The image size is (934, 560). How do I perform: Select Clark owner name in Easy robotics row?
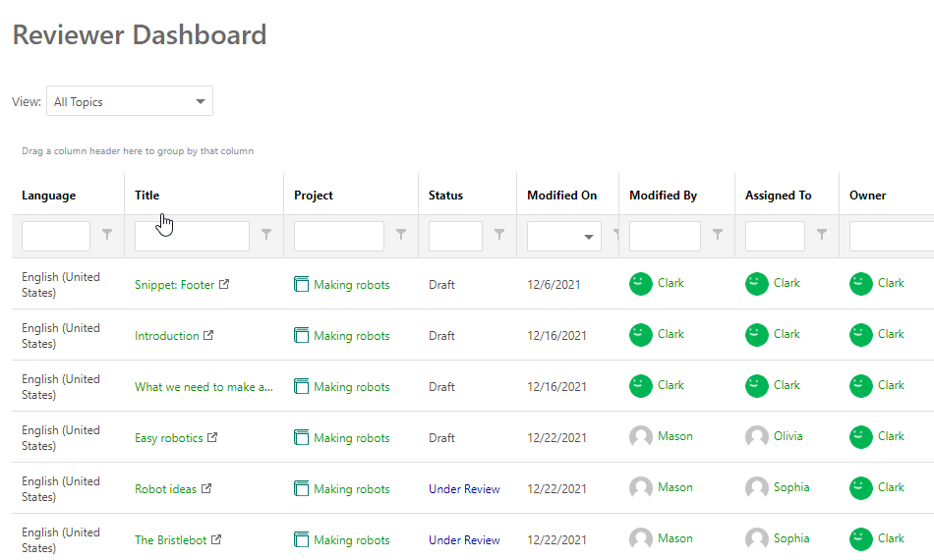tap(891, 436)
